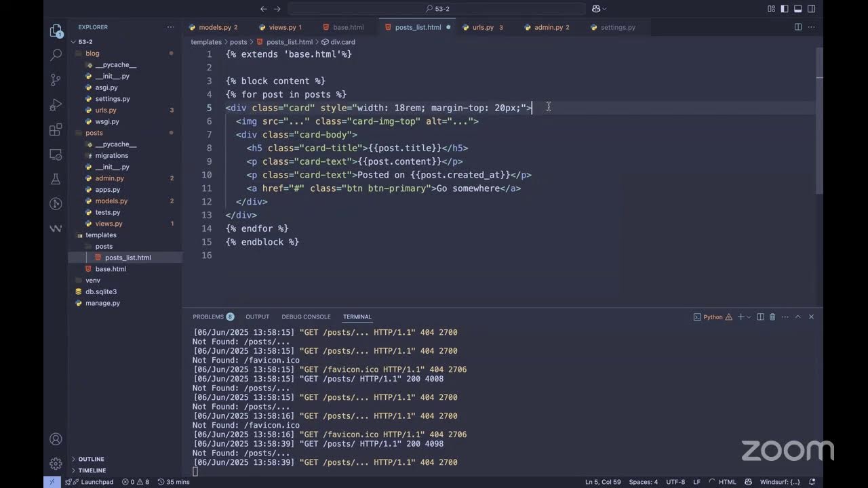Switch to the base.html editor tab

[x=349, y=27]
